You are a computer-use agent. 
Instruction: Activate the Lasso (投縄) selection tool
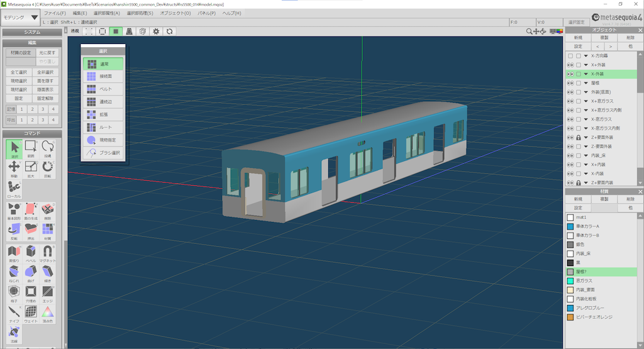pos(48,148)
